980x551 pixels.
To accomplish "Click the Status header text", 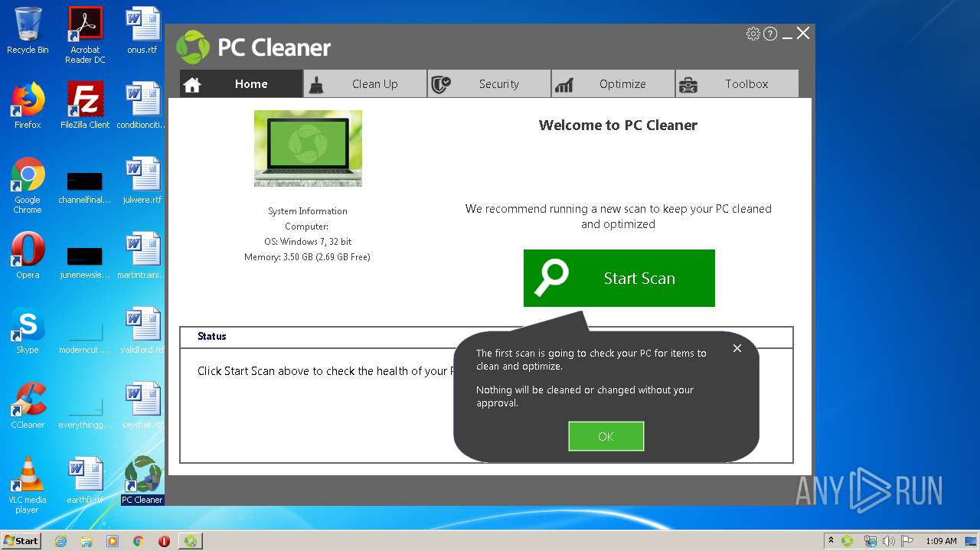I will [212, 337].
